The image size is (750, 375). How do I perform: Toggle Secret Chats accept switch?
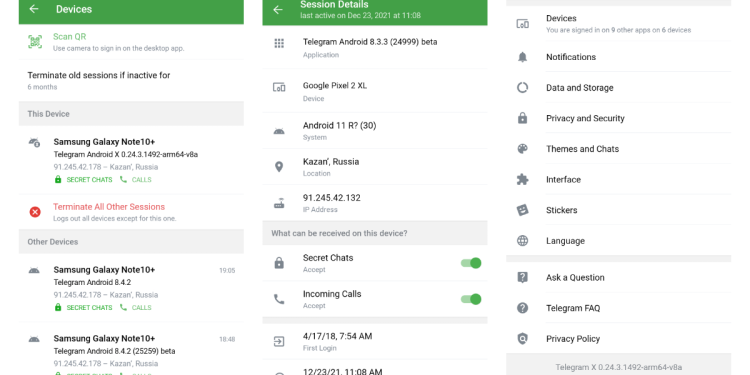tap(471, 263)
